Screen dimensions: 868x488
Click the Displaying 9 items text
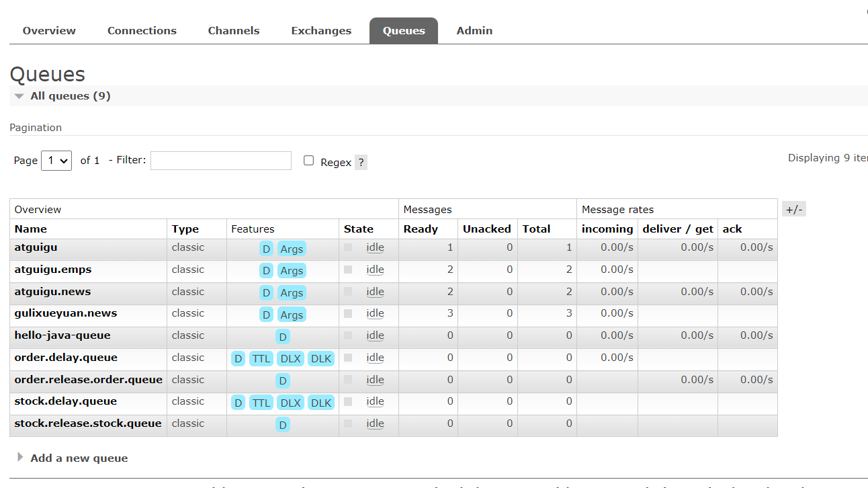click(x=828, y=158)
